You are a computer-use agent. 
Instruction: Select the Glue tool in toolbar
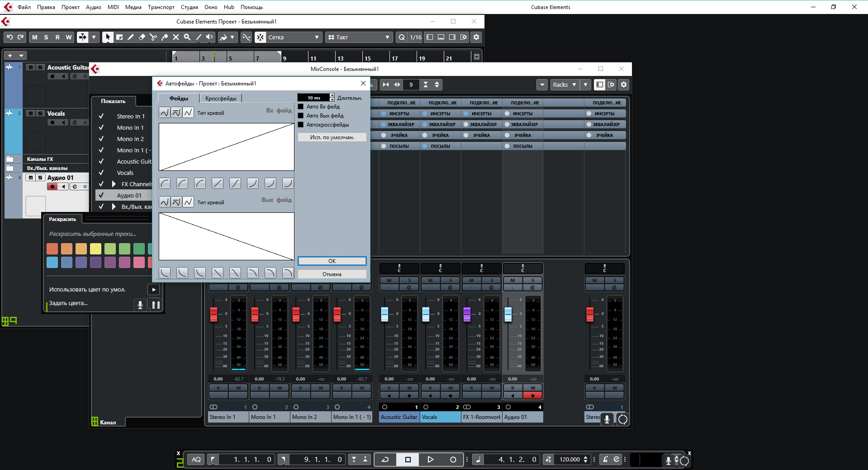[165, 38]
